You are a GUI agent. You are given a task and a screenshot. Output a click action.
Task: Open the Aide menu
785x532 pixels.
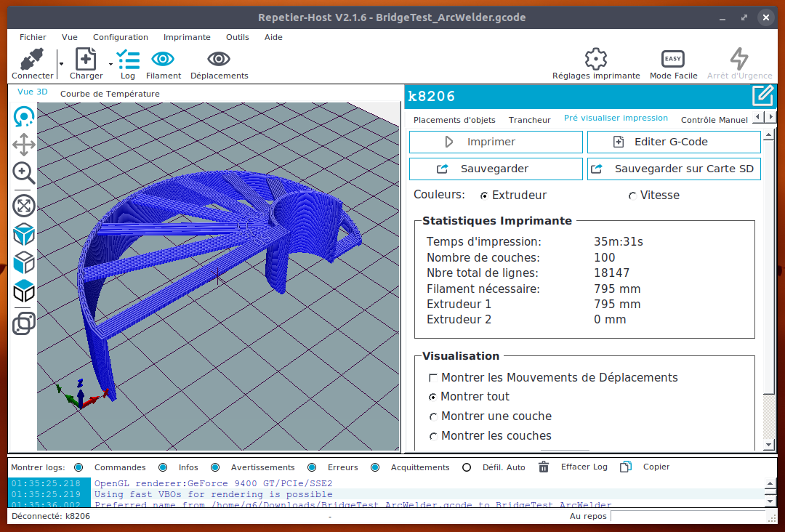[x=273, y=37]
